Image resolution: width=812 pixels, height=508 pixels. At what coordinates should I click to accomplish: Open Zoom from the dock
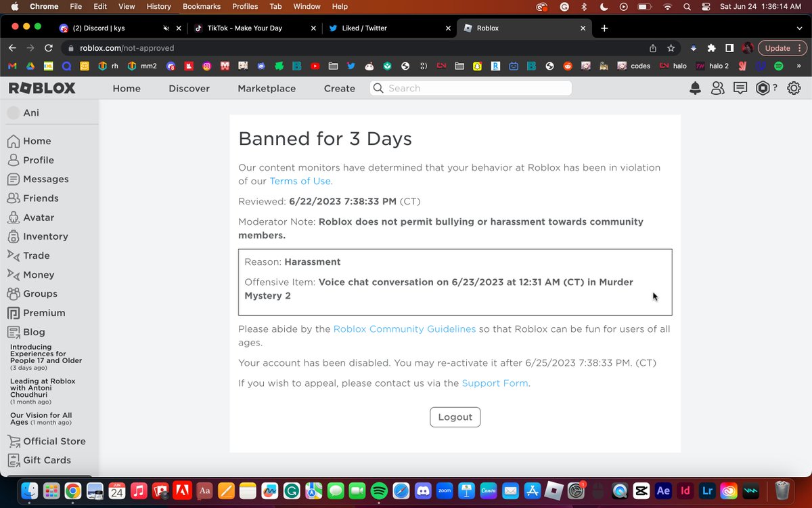click(445, 490)
